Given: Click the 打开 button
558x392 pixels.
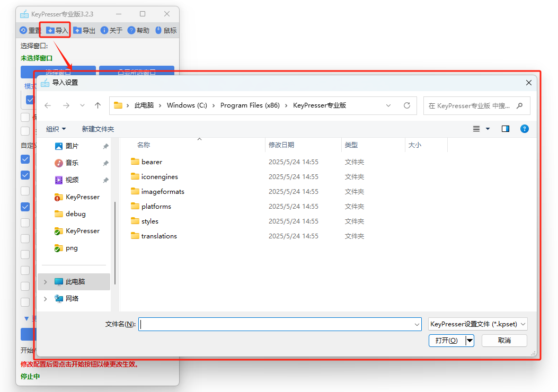Looking at the screenshot, I should 447,341.
